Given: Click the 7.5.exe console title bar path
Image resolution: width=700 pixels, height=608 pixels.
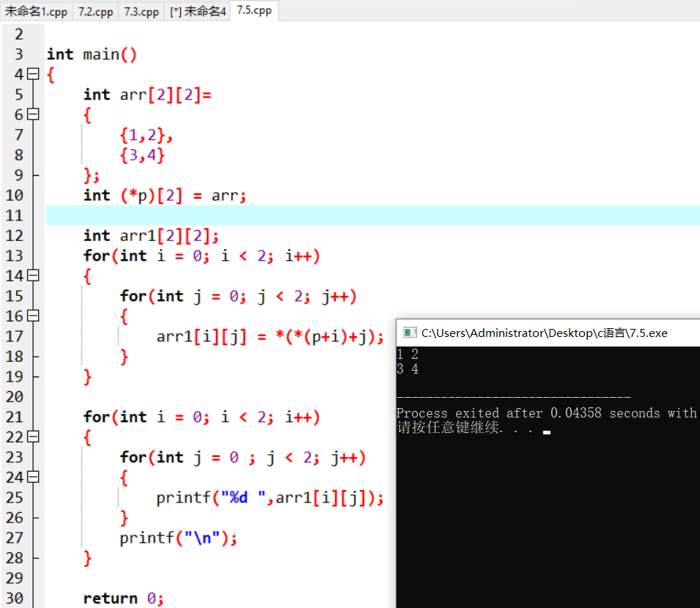Looking at the screenshot, I should [x=544, y=333].
